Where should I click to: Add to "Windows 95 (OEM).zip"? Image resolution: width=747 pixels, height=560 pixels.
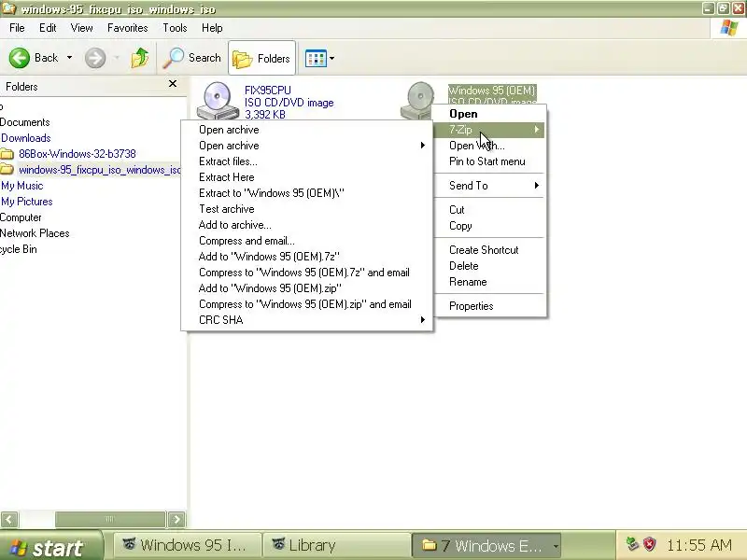(x=307, y=288)
